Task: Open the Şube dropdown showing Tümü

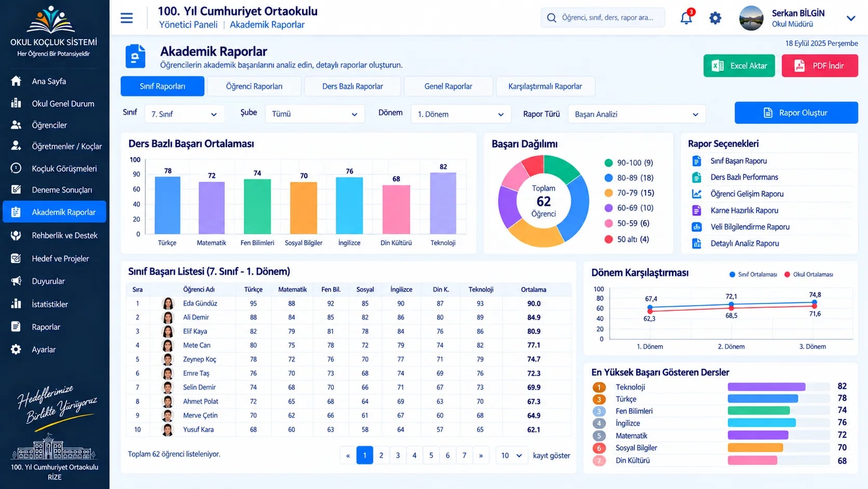Action: [315, 114]
